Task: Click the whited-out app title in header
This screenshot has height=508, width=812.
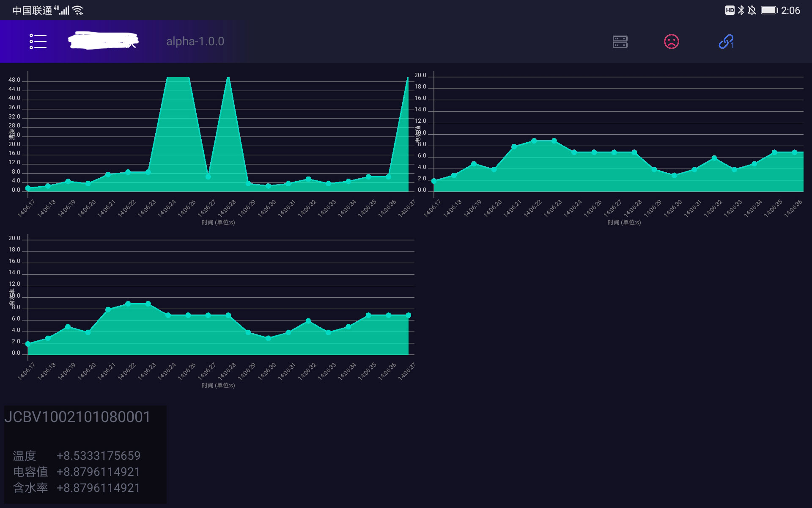Action: [x=103, y=41]
